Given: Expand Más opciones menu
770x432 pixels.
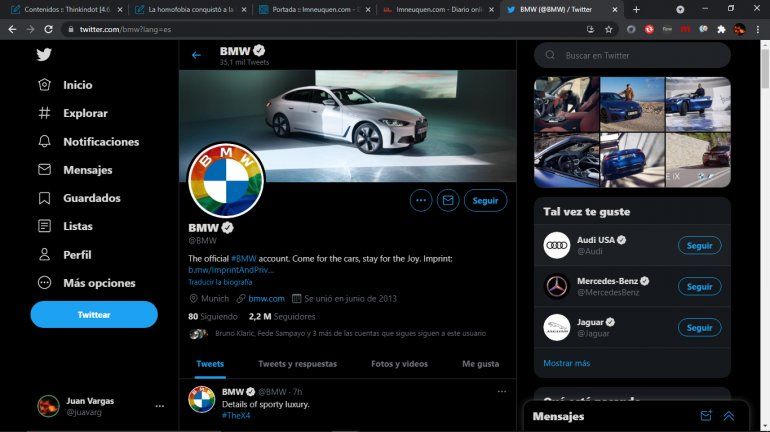Looking at the screenshot, I should (98, 283).
